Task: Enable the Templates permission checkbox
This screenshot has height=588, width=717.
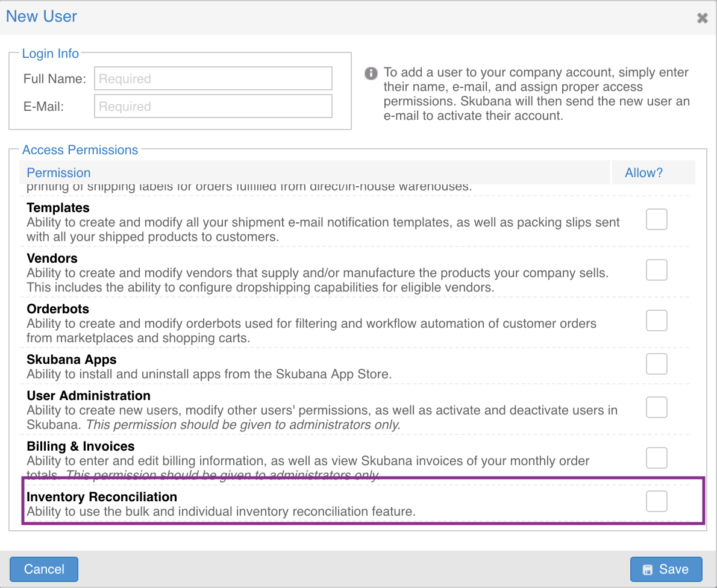Action: coord(657,219)
